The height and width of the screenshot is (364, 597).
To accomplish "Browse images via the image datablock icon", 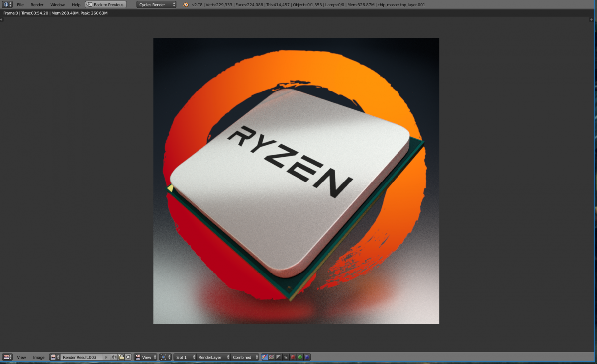I will point(54,357).
